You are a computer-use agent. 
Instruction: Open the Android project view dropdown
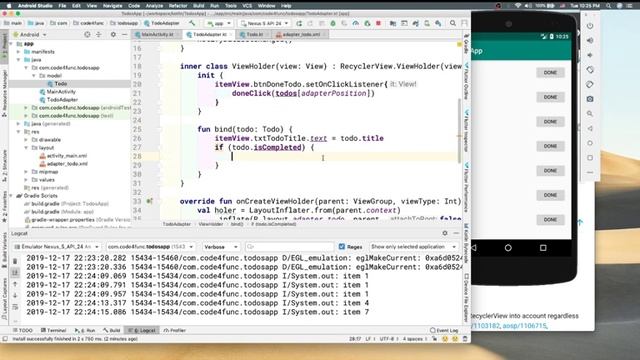click(x=30, y=35)
